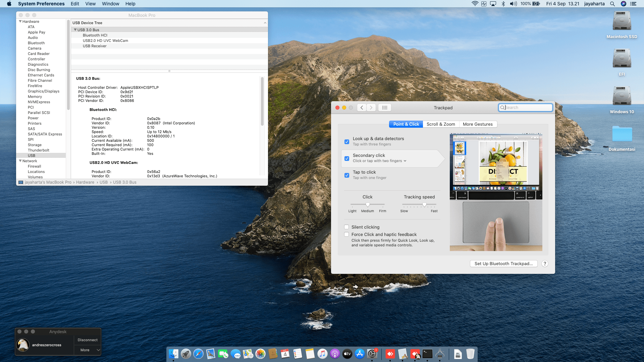Image resolution: width=644 pixels, height=362 pixels.
Task: Adjust the Click pressure slider
Action: [x=368, y=204]
